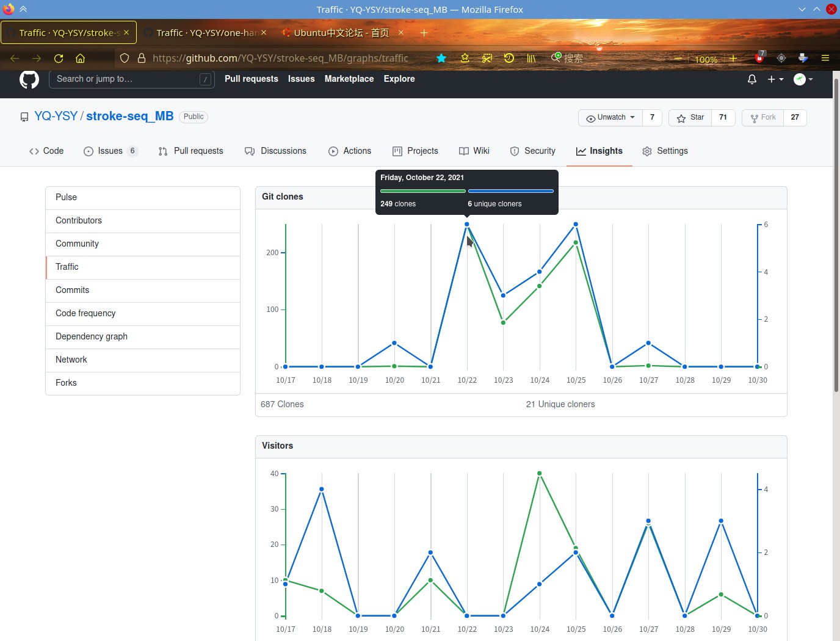This screenshot has width=840, height=641.
Task: Click the bookmark star icon
Action: [x=441, y=59]
